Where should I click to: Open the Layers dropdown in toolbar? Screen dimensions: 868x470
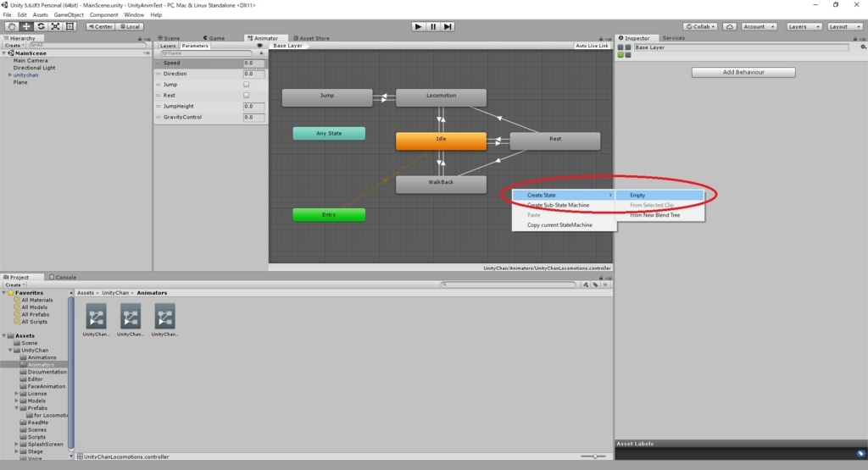point(804,26)
